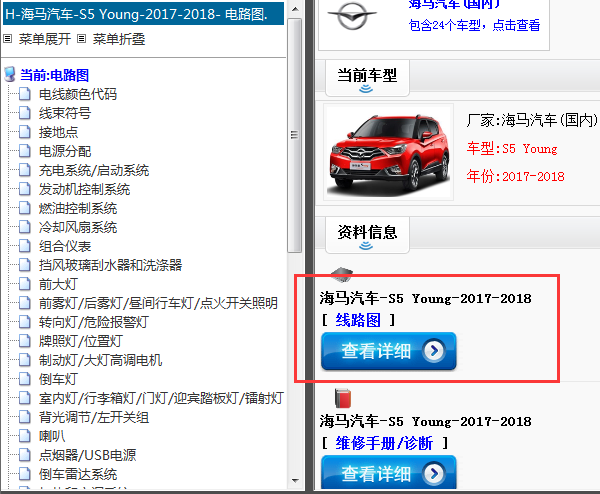Image resolution: width=600 pixels, height=494 pixels.
Task: Click the Haima brand logo
Action: coord(353,16)
